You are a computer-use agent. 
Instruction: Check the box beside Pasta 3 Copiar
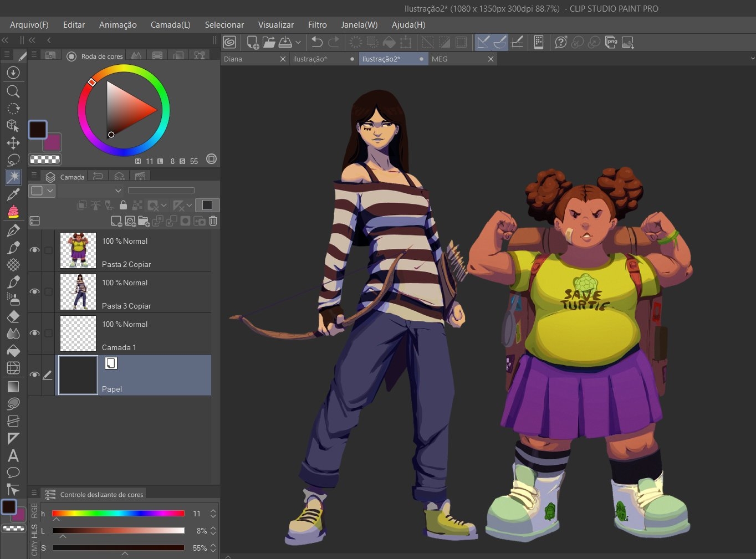49,292
